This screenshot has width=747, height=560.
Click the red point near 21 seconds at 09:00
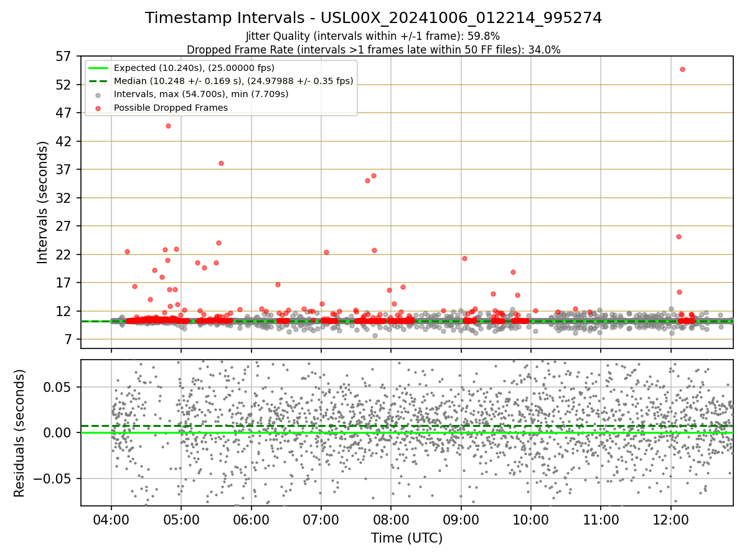[x=464, y=258]
